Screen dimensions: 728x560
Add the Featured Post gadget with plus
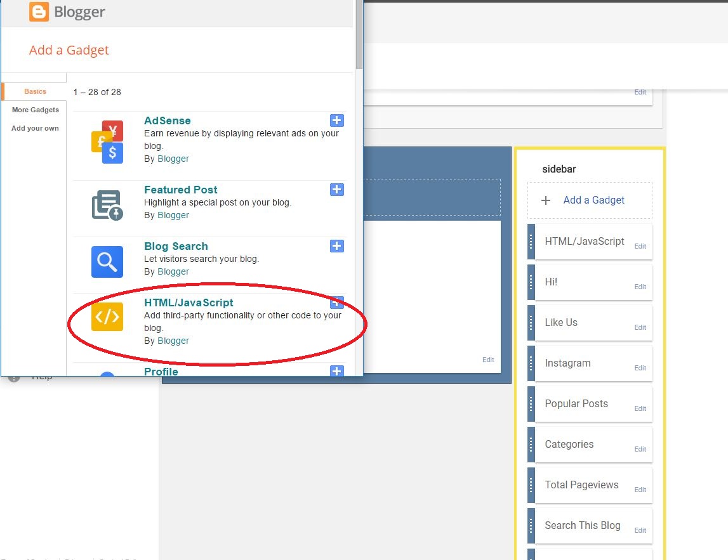pyautogui.click(x=336, y=190)
